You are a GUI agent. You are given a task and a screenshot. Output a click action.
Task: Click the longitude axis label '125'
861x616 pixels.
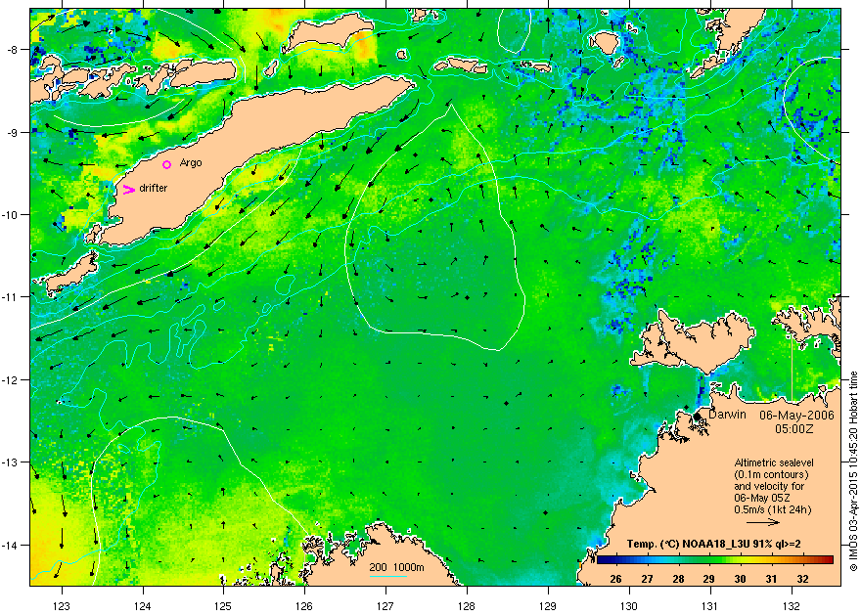[x=223, y=606]
